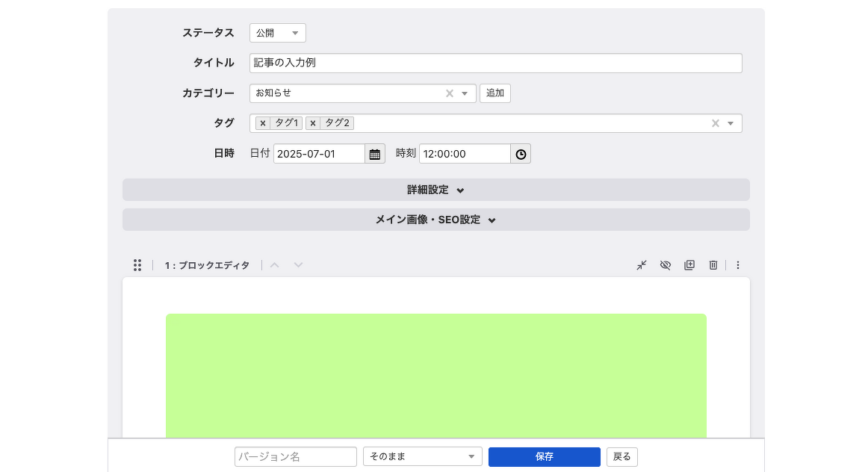Click the 追加 button next to カテゴリー
This screenshot has height=472, width=868.
point(495,93)
